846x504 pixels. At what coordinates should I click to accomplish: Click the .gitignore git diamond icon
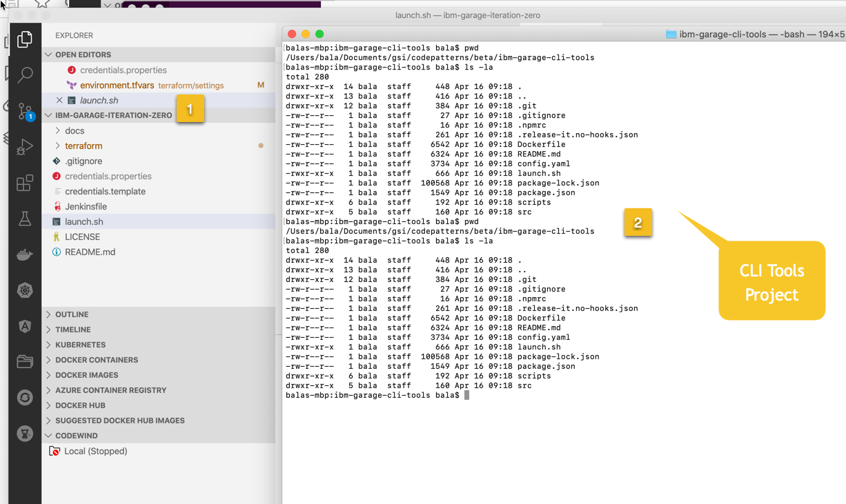point(57,161)
